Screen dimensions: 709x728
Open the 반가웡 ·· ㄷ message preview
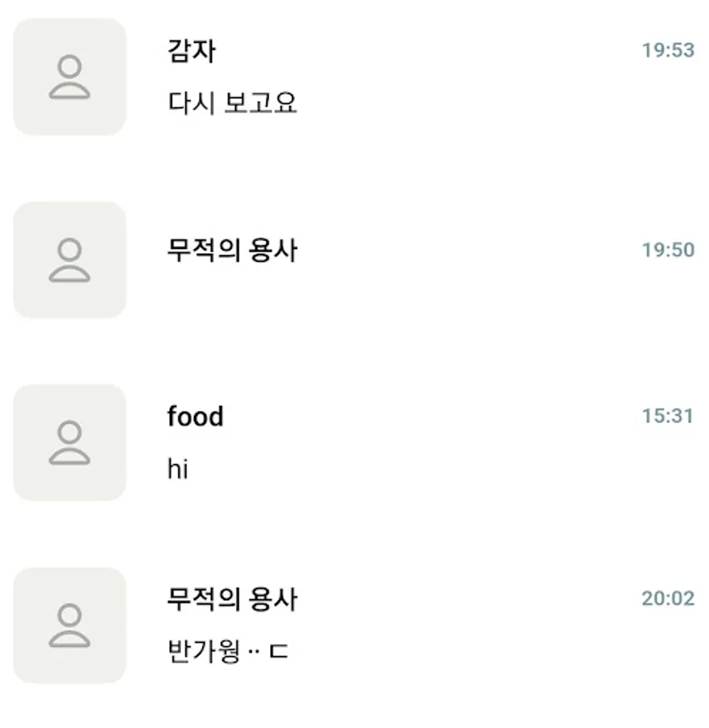click(228, 651)
